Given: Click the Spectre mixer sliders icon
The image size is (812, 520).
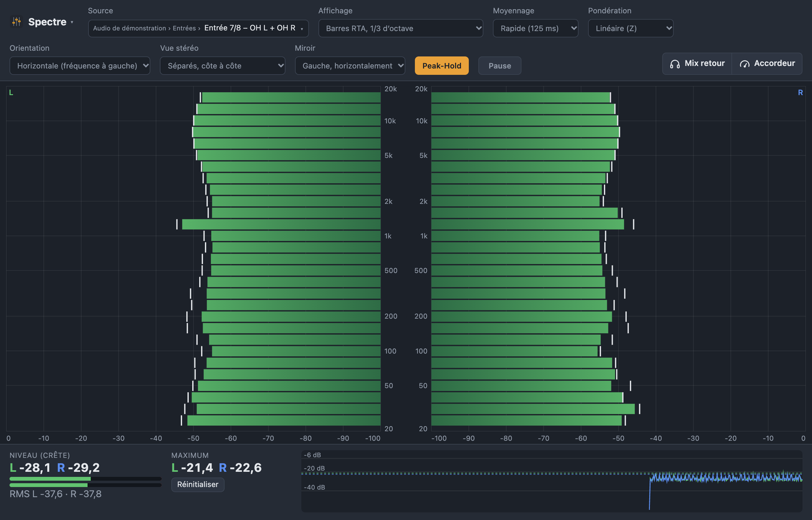Looking at the screenshot, I should (x=17, y=21).
